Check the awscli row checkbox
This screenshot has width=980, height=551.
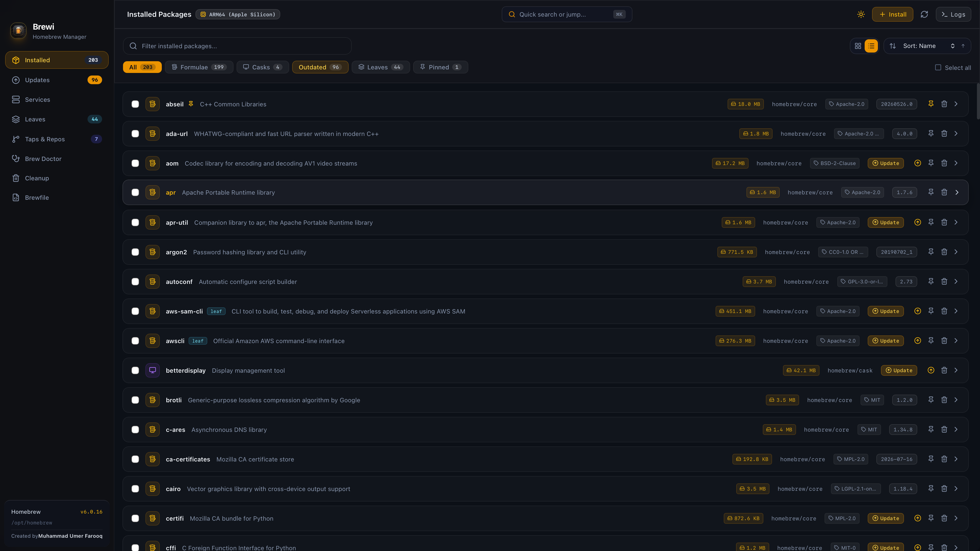pos(135,341)
